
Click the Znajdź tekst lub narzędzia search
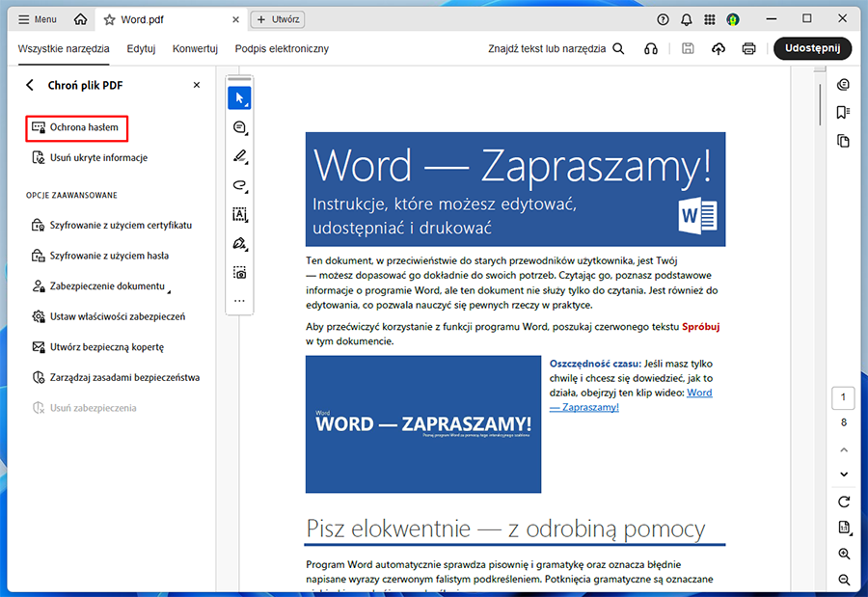(x=556, y=49)
